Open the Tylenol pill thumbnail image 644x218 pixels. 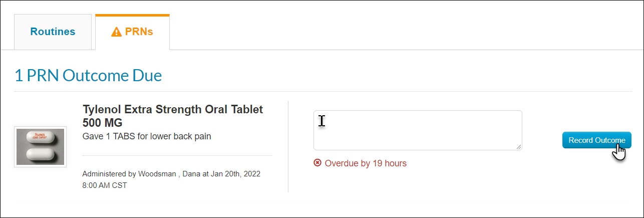40,147
